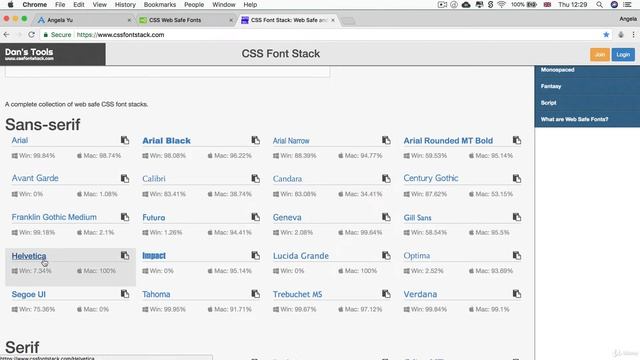The width and height of the screenshot is (640, 360).
Task: Open the Century Gothic font page
Action: click(431, 178)
